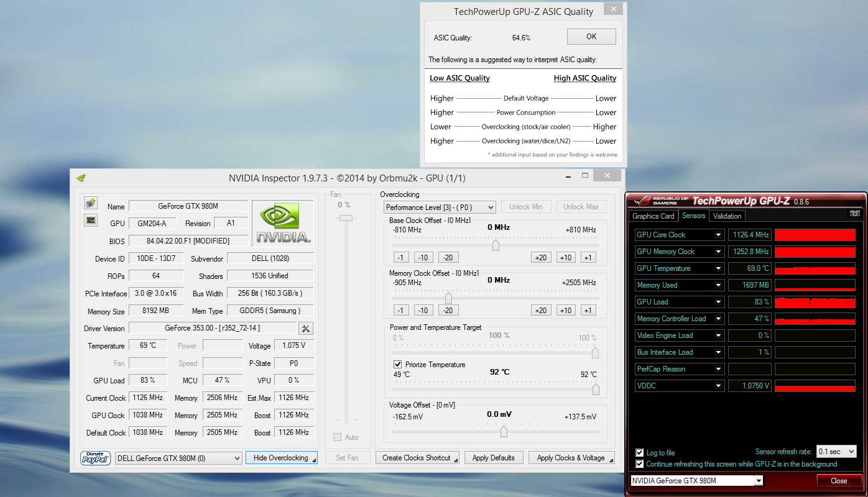The image size is (868, 497).
Task: Select the Sensors tab in GPU-Z
Action: pyautogui.click(x=693, y=216)
